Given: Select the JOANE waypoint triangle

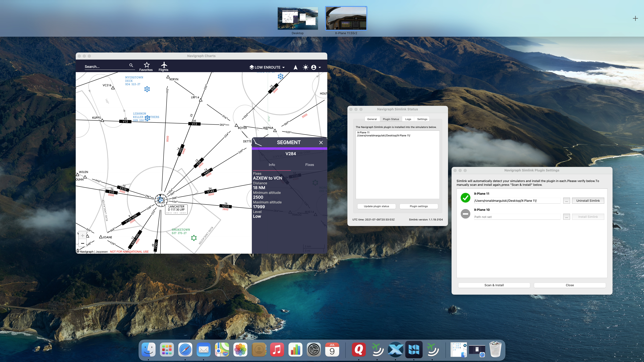Looking at the screenshot, I should (101, 237).
